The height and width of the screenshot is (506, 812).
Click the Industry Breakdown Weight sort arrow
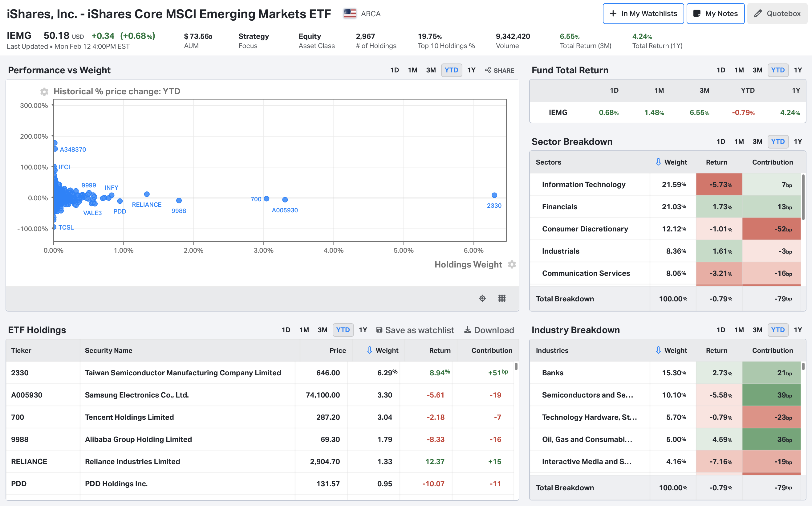tap(658, 350)
